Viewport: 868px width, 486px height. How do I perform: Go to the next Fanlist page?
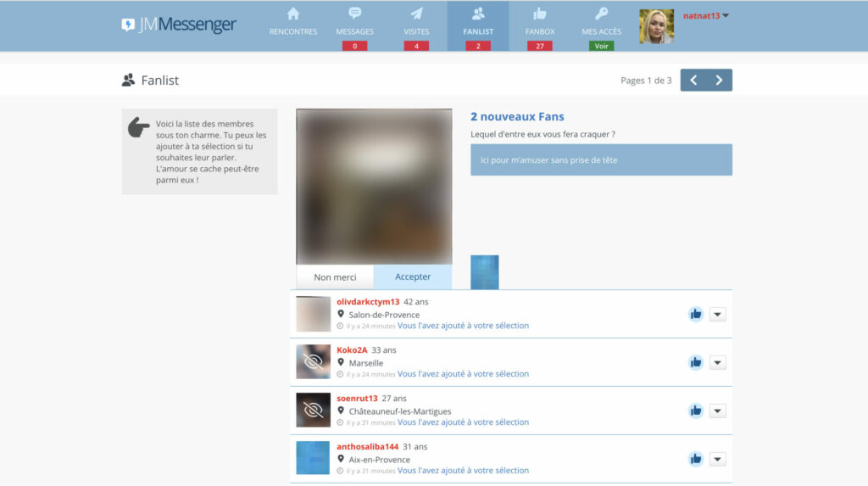719,81
